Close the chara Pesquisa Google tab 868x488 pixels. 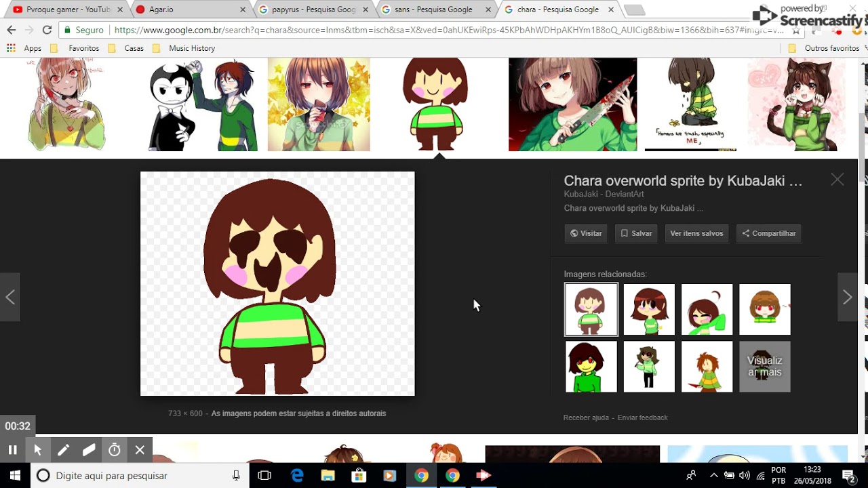611,9
